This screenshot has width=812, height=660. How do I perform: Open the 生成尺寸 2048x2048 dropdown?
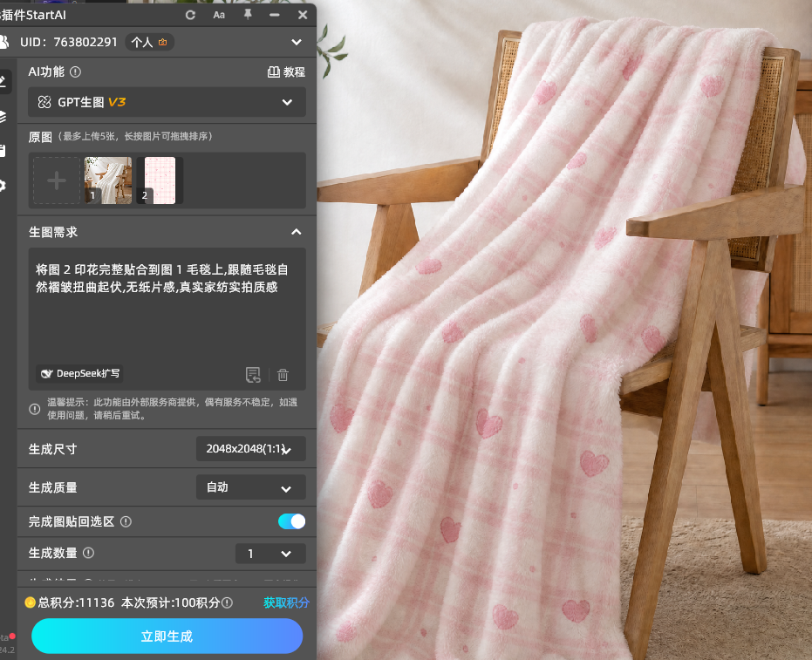(250, 449)
